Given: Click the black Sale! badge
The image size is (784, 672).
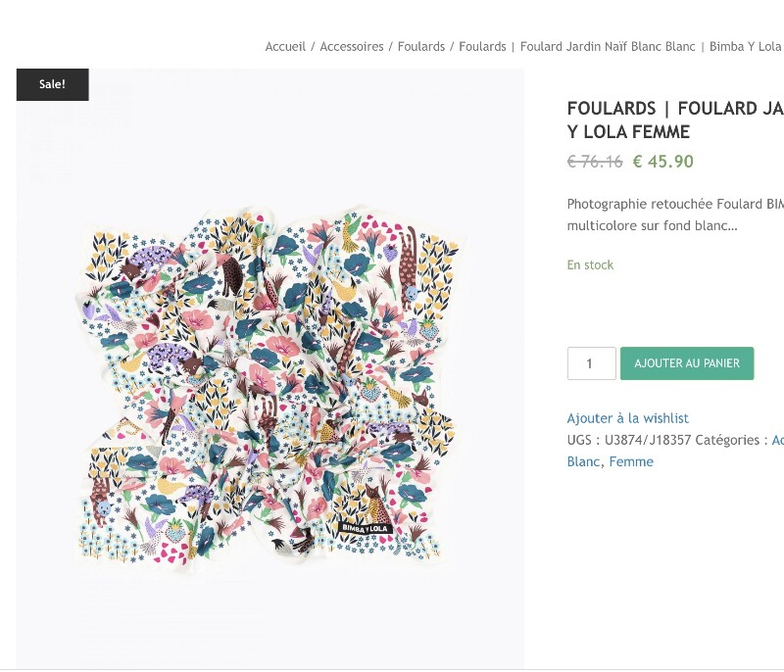Looking at the screenshot, I should click(53, 84).
